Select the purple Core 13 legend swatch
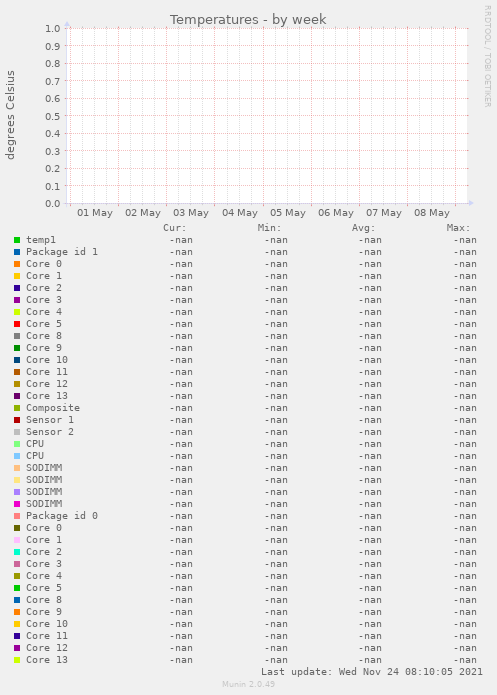Image resolution: width=497 pixels, height=695 pixels. 17,396
